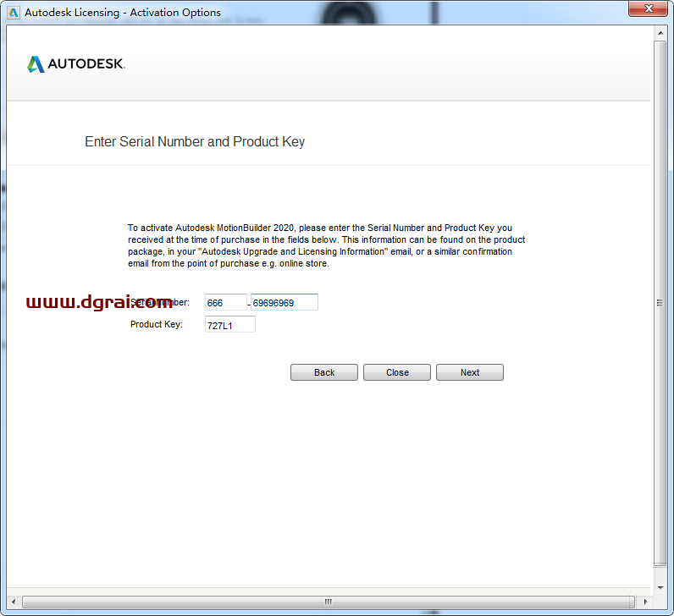Focus the serial number field with 69696969

[284, 302]
